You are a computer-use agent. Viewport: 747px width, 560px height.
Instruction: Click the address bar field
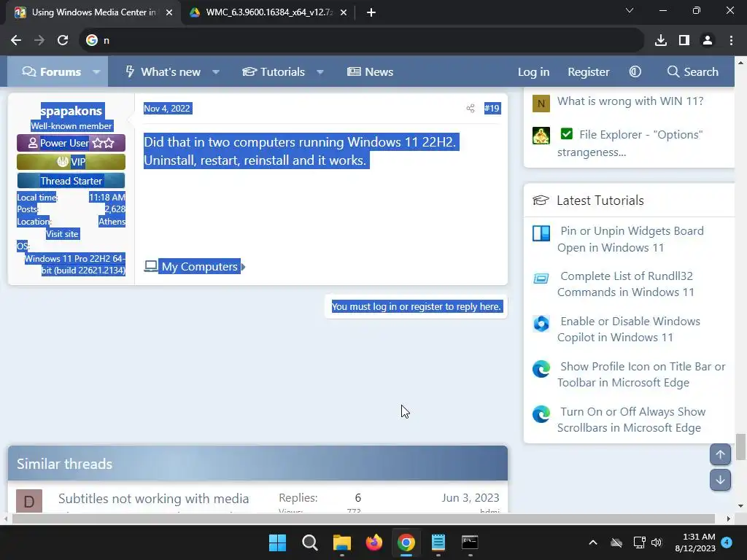(x=361, y=41)
